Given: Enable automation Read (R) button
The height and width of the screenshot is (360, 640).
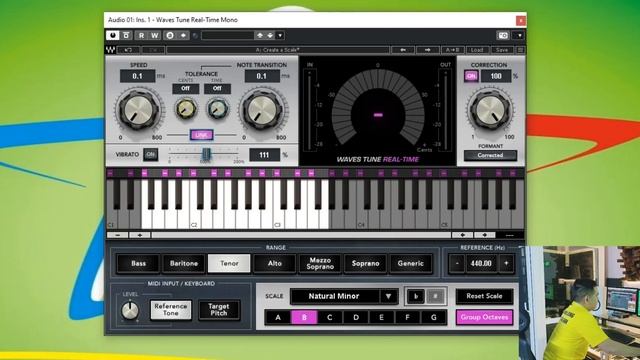Looking at the screenshot, I should pyautogui.click(x=141, y=36).
